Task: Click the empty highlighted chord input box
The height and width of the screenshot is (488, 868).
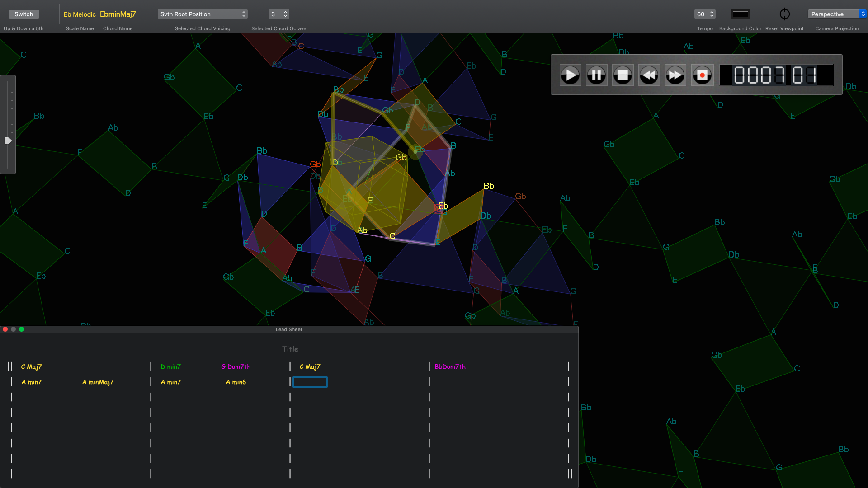Action: point(310,382)
